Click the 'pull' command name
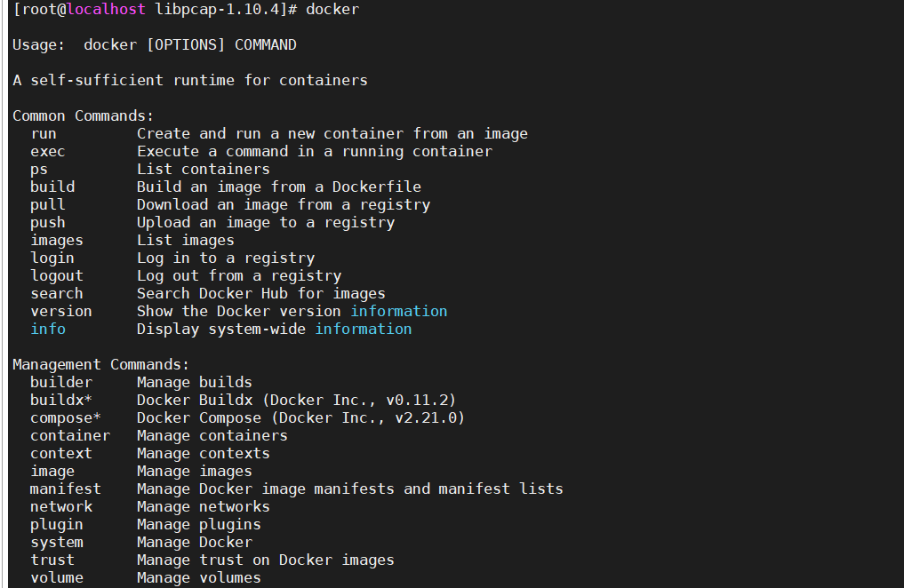The width and height of the screenshot is (904, 588). point(48,204)
